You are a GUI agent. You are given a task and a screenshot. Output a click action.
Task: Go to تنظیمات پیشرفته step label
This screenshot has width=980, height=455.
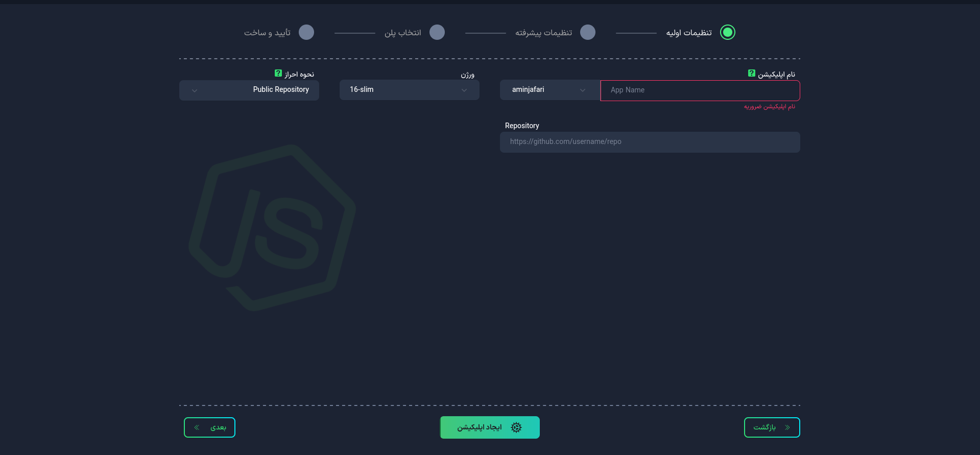click(x=543, y=33)
